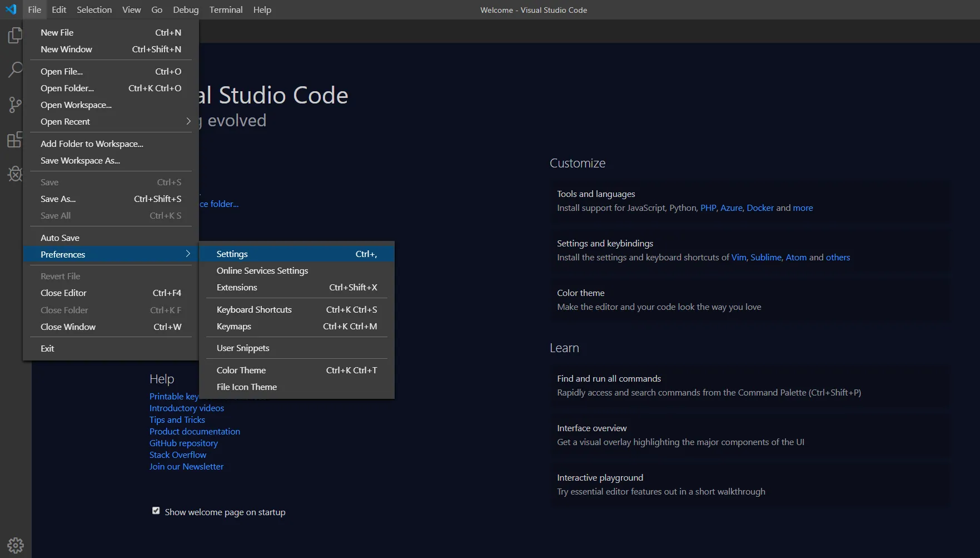This screenshot has width=980, height=558.
Task: Open the Help menu
Action: pos(262,9)
